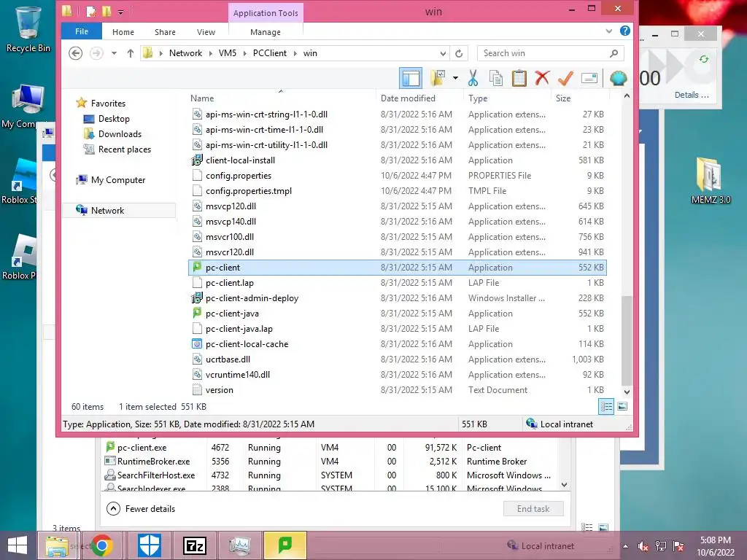Screen dimensions: 747x560
Task: Select Downloads in Favorites
Action: click(120, 134)
